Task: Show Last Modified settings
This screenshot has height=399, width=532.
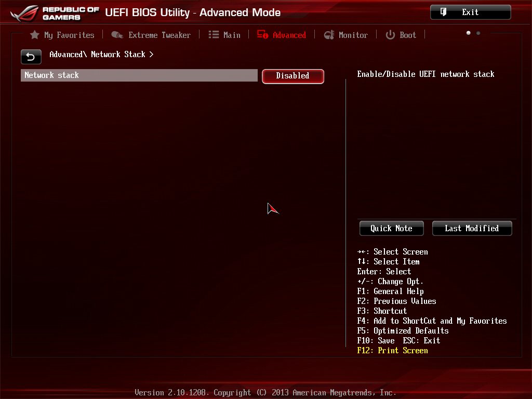Action: pyautogui.click(x=472, y=229)
